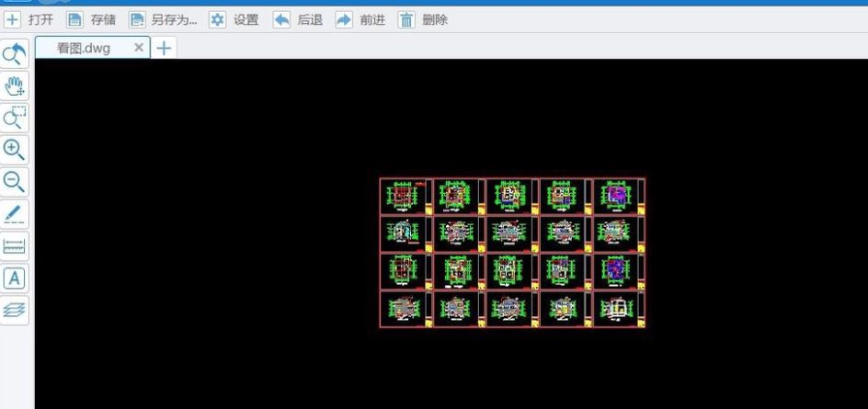
Task: Select the pencil line drawing tool
Action: (15, 214)
